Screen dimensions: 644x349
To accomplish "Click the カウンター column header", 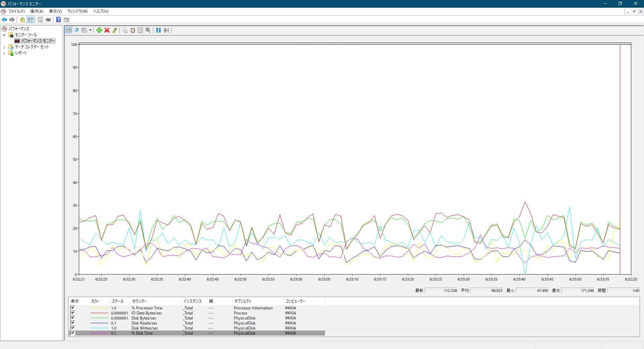I will [154, 301].
